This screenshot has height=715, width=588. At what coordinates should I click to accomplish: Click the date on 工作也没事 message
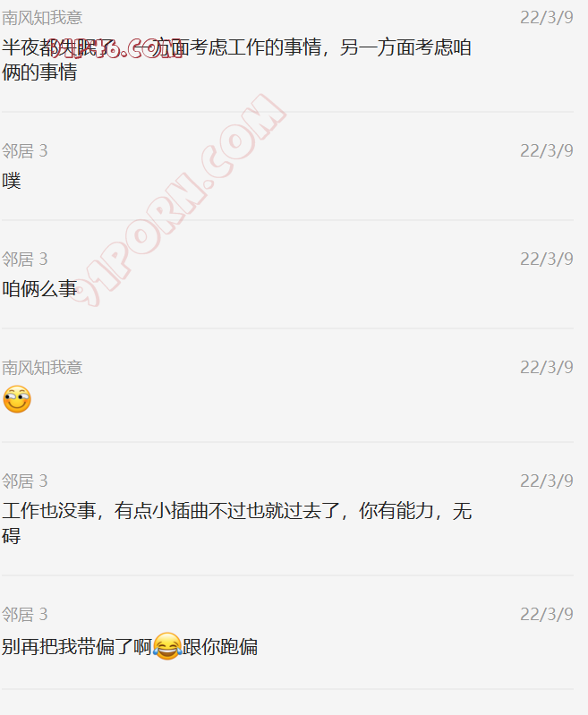(x=547, y=481)
